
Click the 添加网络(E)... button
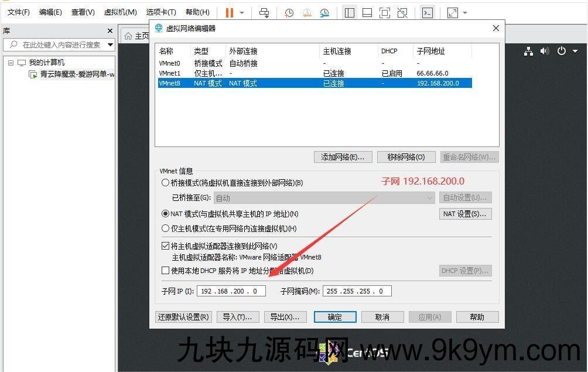coord(343,157)
